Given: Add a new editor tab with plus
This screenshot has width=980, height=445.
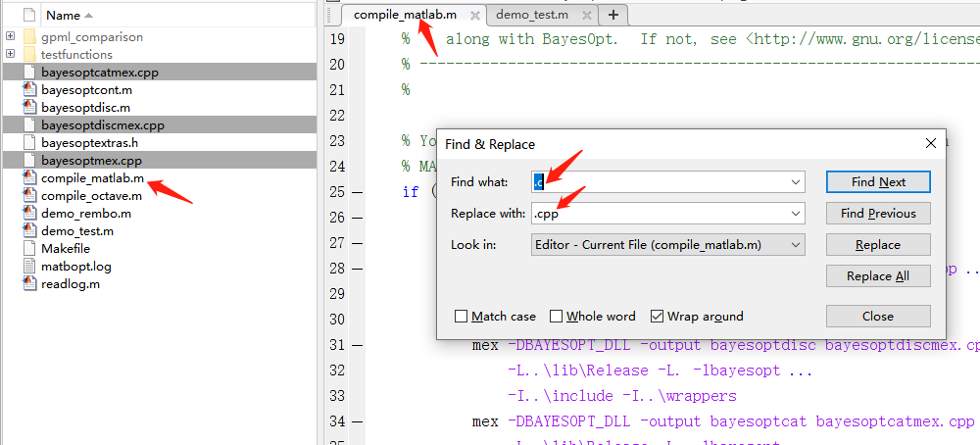Looking at the screenshot, I should 613,15.
